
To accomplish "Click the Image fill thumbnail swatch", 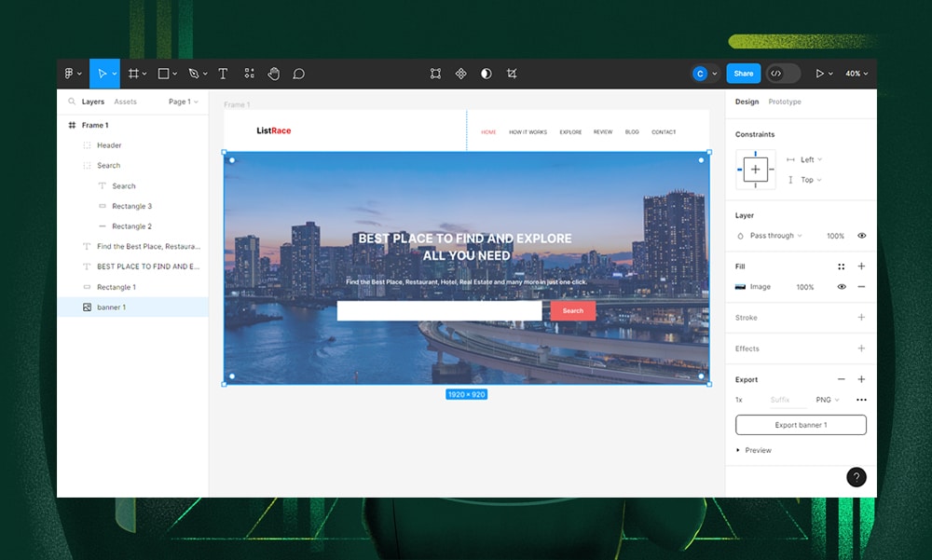I will tap(741, 287).
